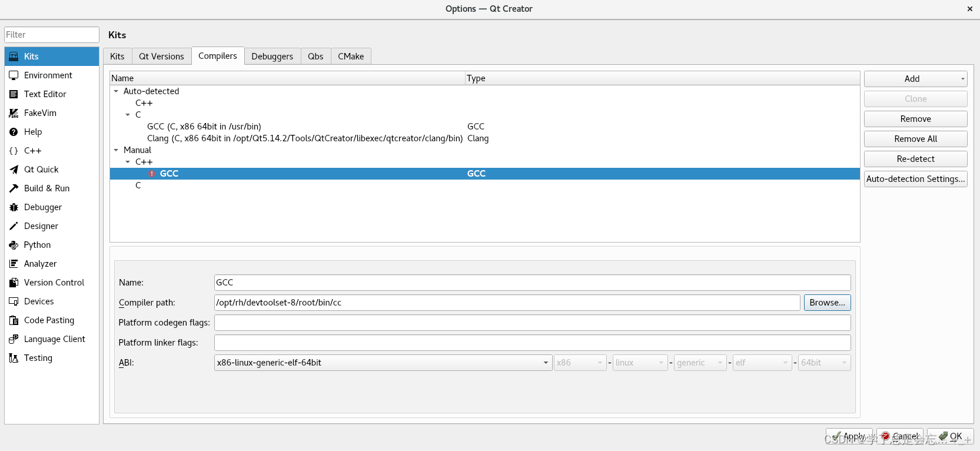This screenshot has height=451, width=980.
Task: Open the ABI combo box
Action: click(383, 363)
